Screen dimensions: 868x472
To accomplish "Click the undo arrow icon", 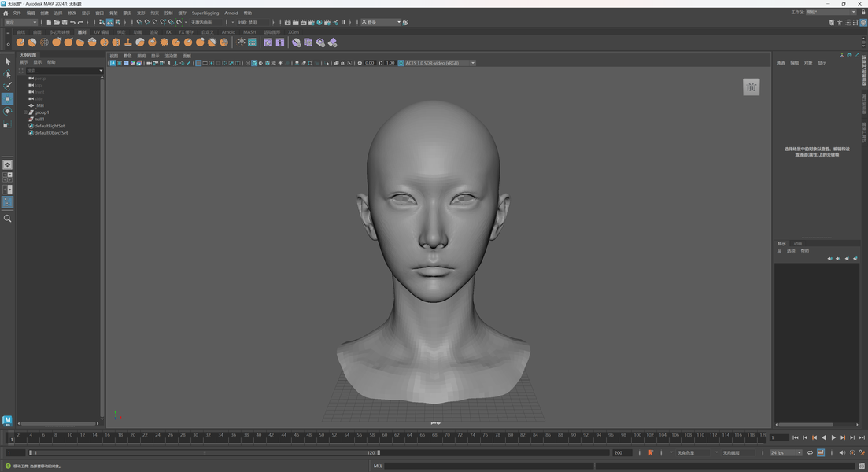I will coord(72,22).
